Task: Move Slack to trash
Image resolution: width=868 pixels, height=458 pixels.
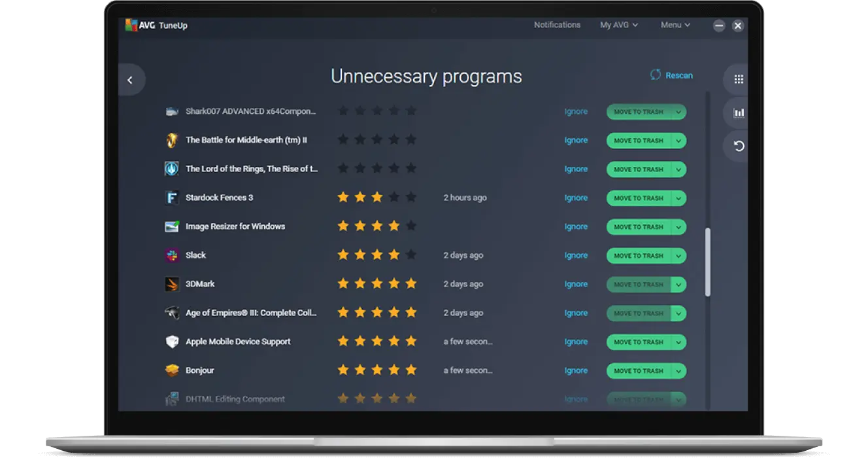Action: click(x=639, y=256)
